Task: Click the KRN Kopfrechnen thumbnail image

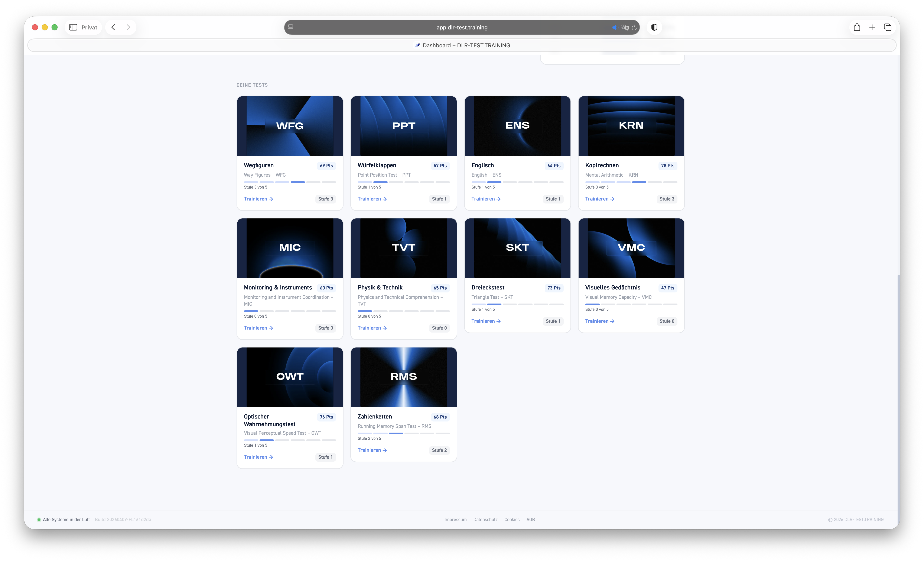Action: coord(631,126)
